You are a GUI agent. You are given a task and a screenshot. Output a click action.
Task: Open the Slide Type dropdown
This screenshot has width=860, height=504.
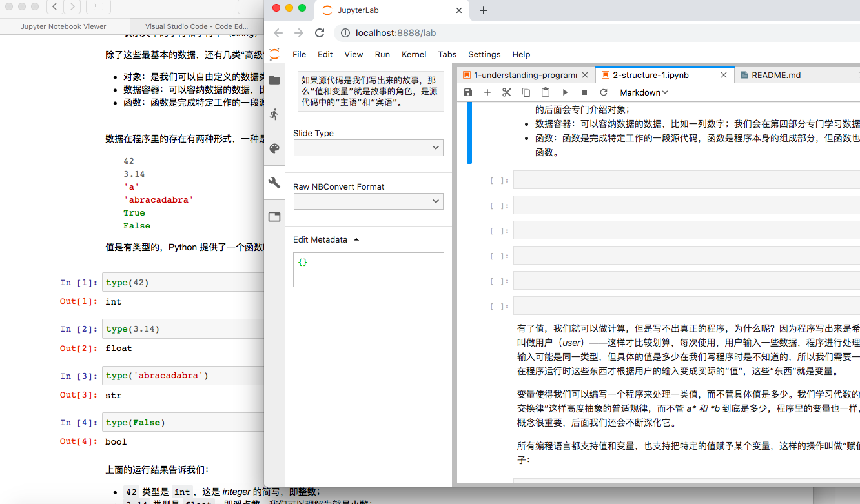coord(368,148)
